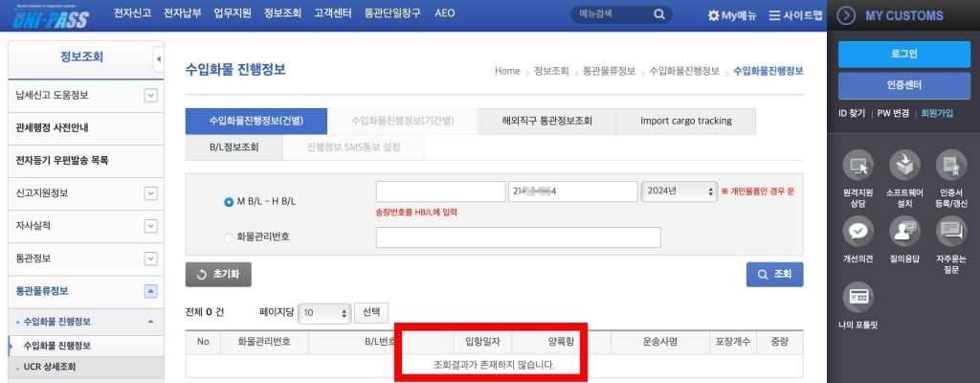Open 나의 포틀릿 icon
The image size is (980, 383).
coord(858,298)
